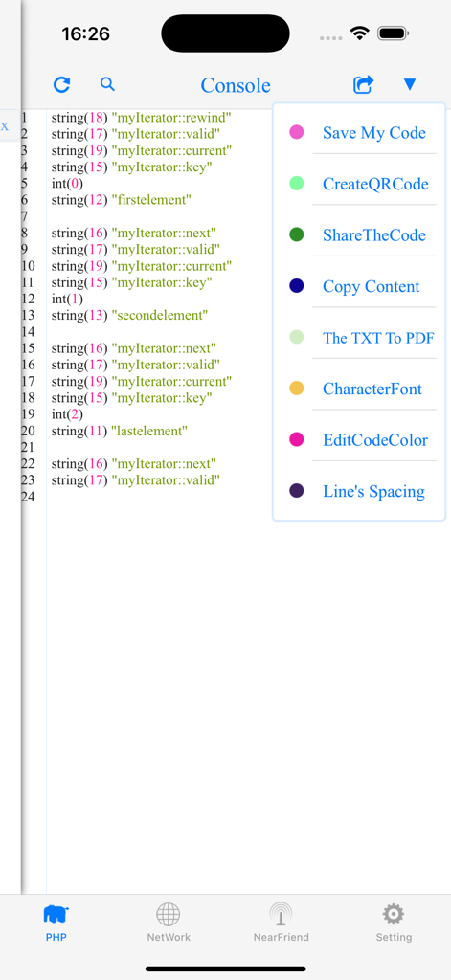
Task: Click the "firstelement" output line
Action: pos(121,199)
